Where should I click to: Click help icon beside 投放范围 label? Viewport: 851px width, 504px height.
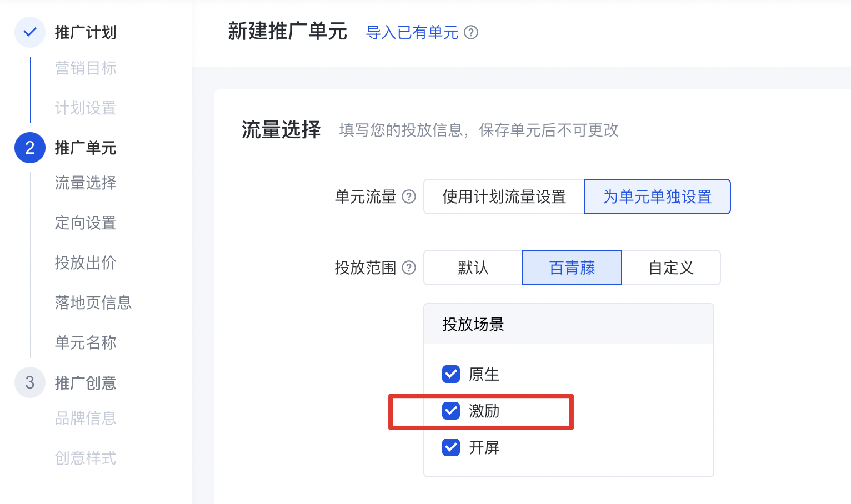pos(409,268)
